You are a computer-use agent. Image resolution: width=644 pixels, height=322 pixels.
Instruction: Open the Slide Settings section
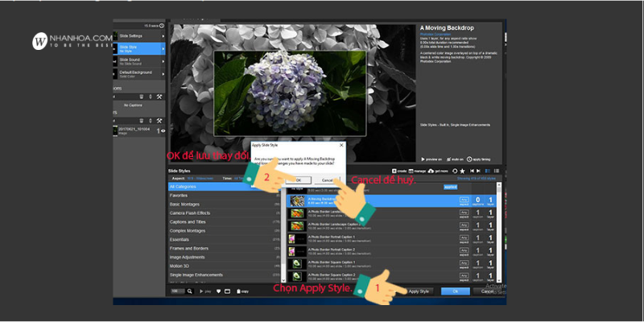point(139,36)
